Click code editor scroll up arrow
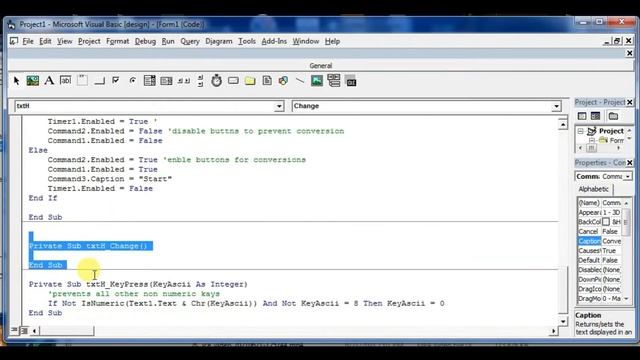This screenshot has width=640, height=360. point(563,124)
